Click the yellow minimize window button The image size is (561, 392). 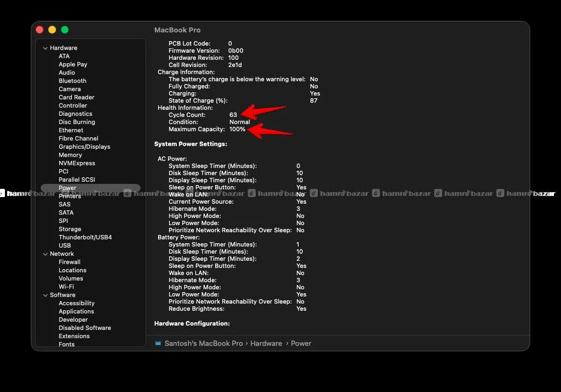click(52, 30)
